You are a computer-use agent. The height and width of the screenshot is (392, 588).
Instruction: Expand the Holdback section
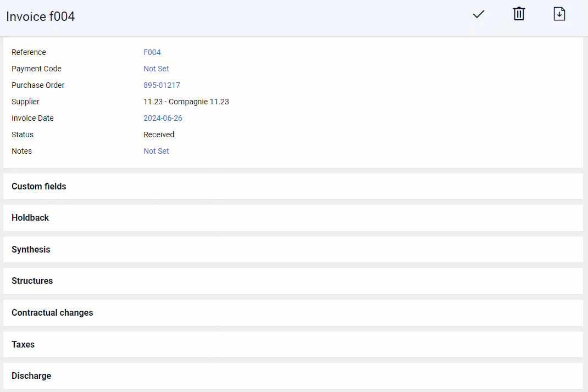point(30,218)
